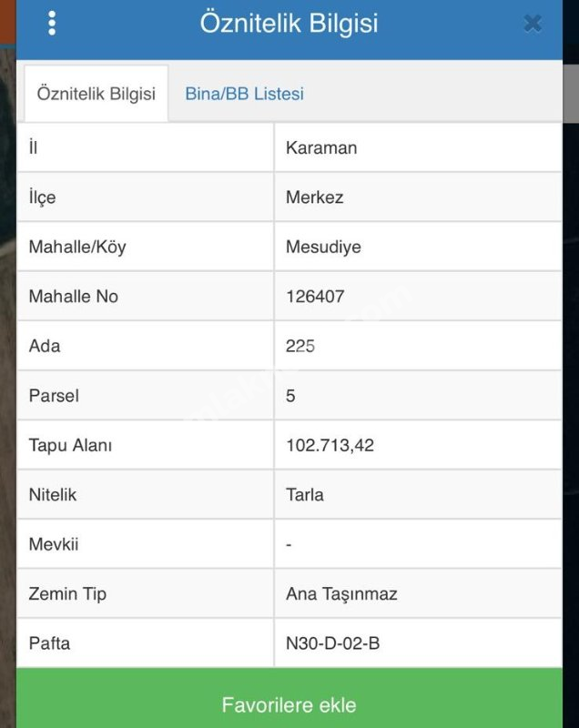The width and height of the screenshot is (579, 728).
Task: Click the Mevkii row label
Action: click(x=54, y=544)
